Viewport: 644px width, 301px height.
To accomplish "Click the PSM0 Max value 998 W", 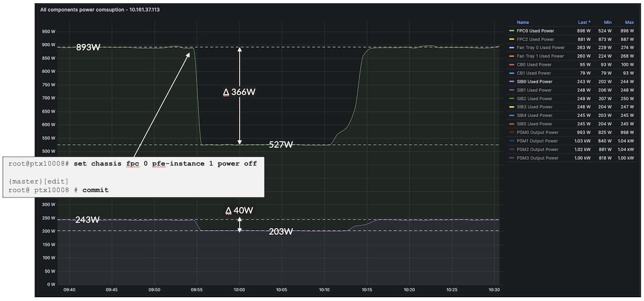I will (628, 133).
